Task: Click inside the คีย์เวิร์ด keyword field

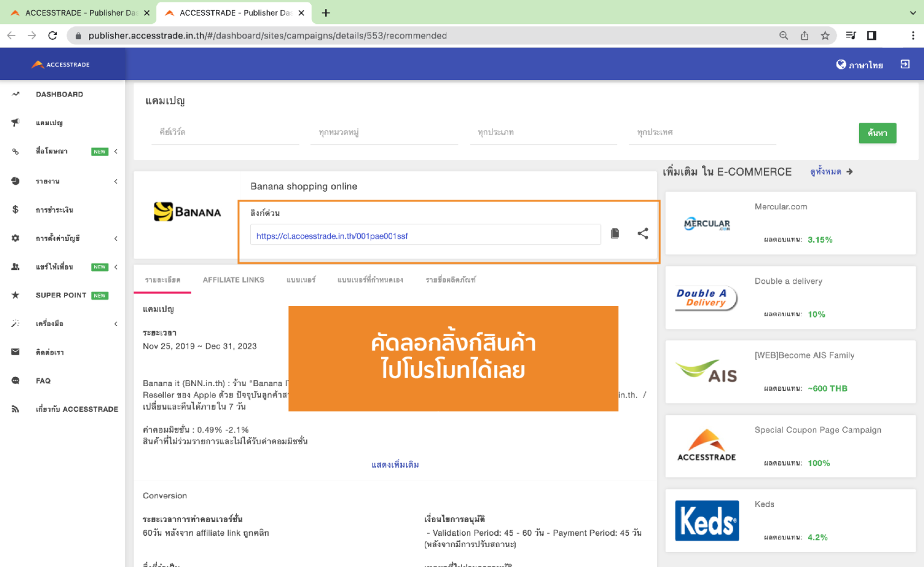Action: (225, 132)
